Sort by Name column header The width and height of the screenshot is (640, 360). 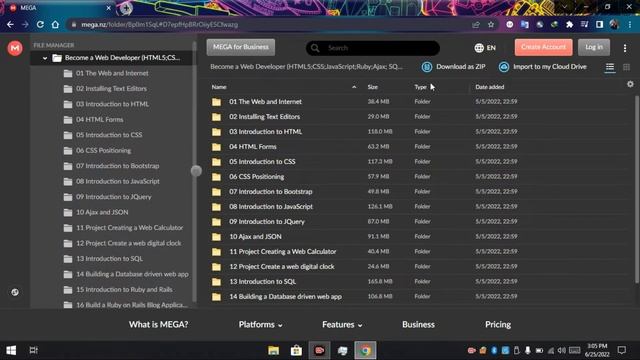coord(219,87)
